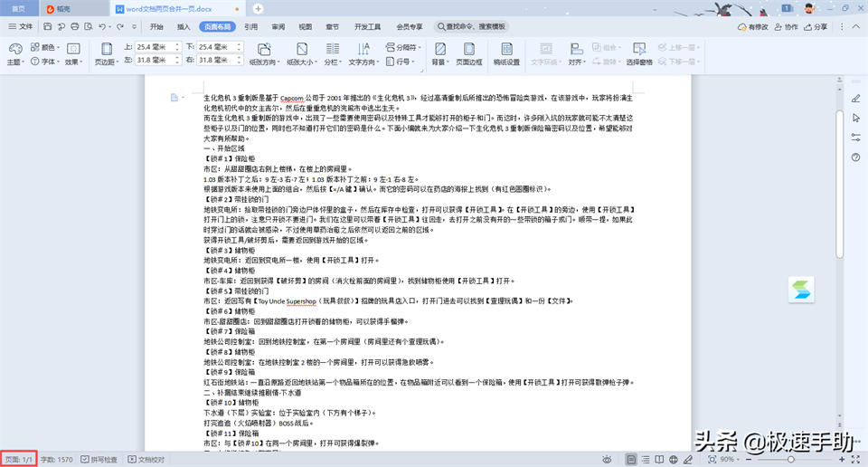This screenshot has width=868, height=467.
Task: Switch to the 插入 (Insert) ribbon tab
Action: [184, 27]
